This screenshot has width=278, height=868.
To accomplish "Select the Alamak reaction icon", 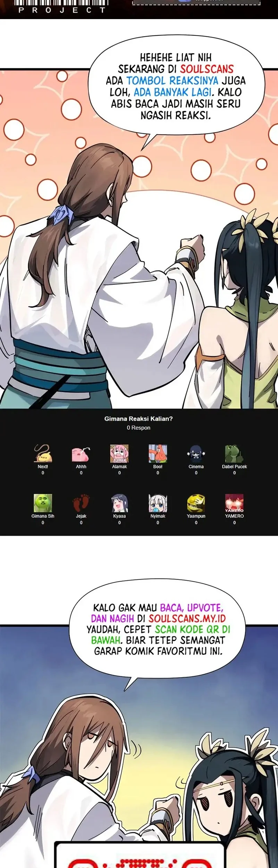I will point(119,453).
